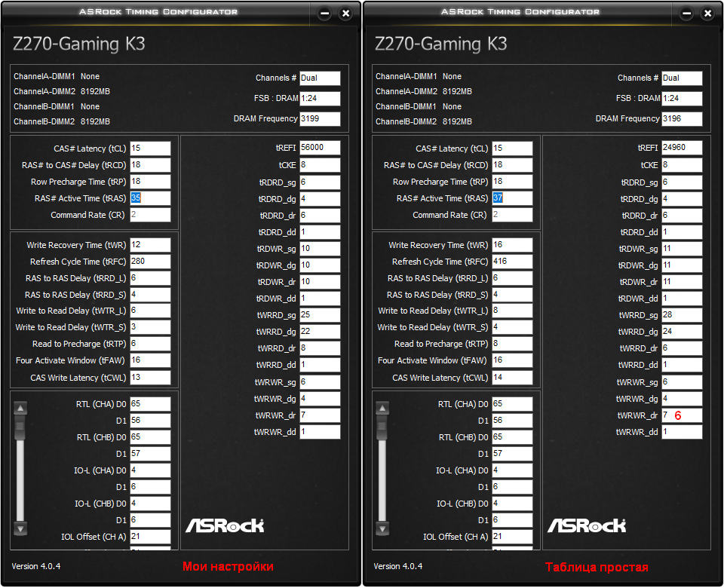This screenshot has width=724, height=588.
Task: Click tWRWR_dr field in right window
Action: tap(682, 415)
